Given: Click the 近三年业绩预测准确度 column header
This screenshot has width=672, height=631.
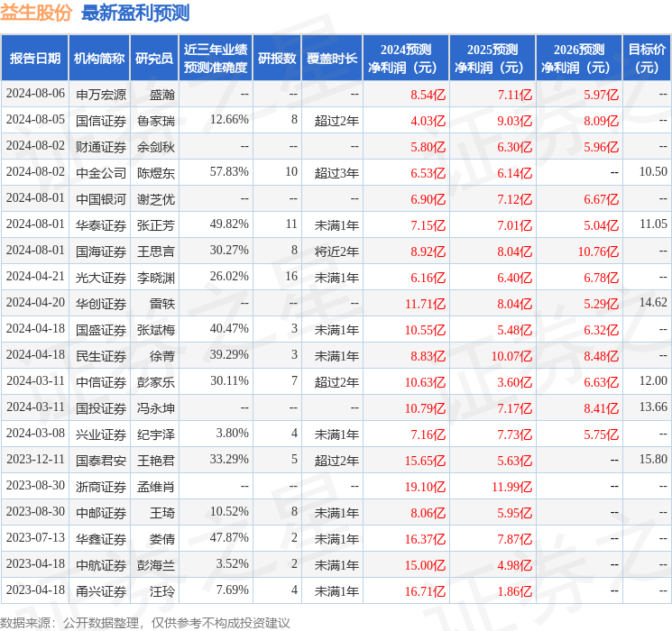Looking at the screenshot, I should [x=216, y=59].
